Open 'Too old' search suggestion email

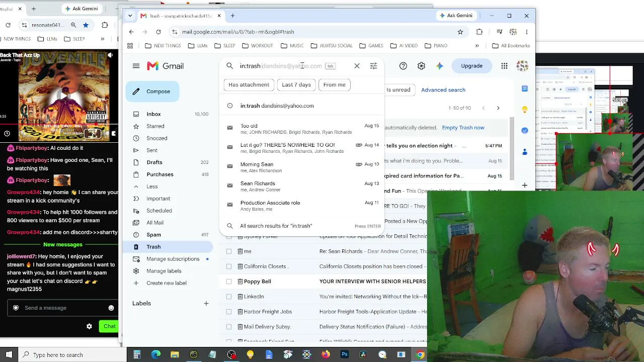coord(301,129)
